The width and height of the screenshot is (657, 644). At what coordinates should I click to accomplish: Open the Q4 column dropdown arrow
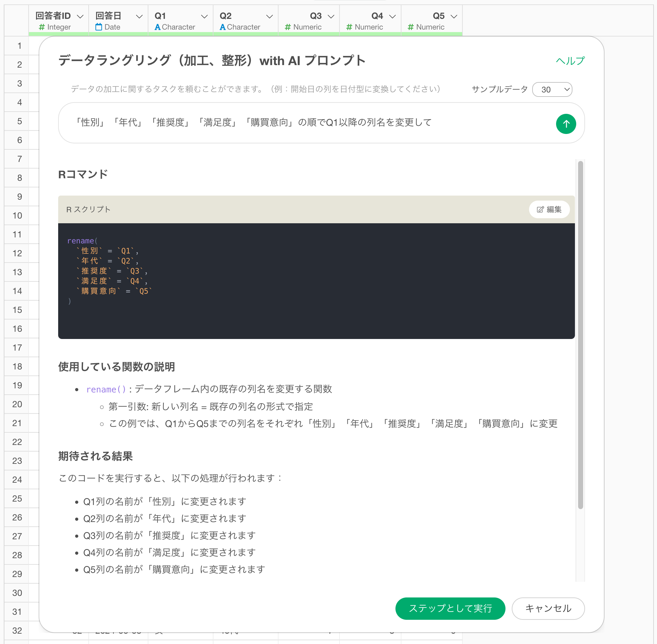click(x=392, y=16)
